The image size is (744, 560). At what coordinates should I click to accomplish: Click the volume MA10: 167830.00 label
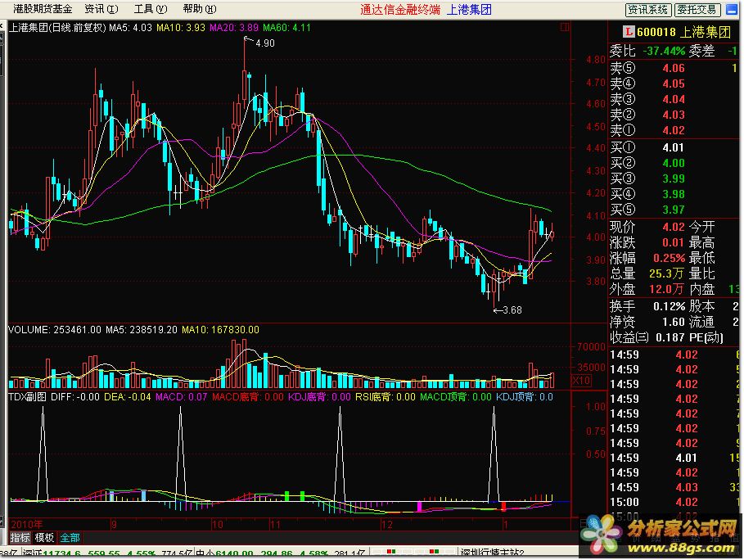tap(221, 329)
